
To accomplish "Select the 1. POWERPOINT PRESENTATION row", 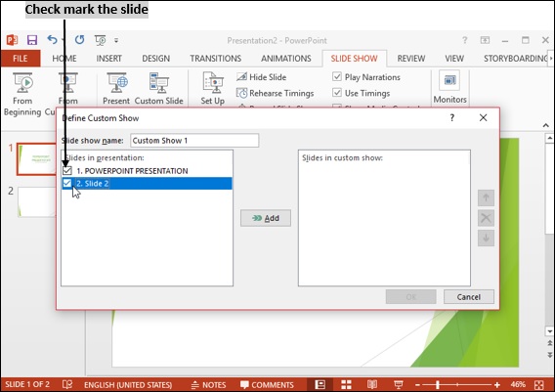I will (147, 171).
